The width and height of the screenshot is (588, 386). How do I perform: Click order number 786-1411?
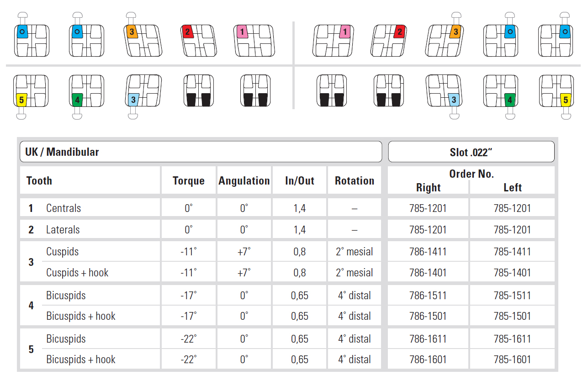(428, 252)
